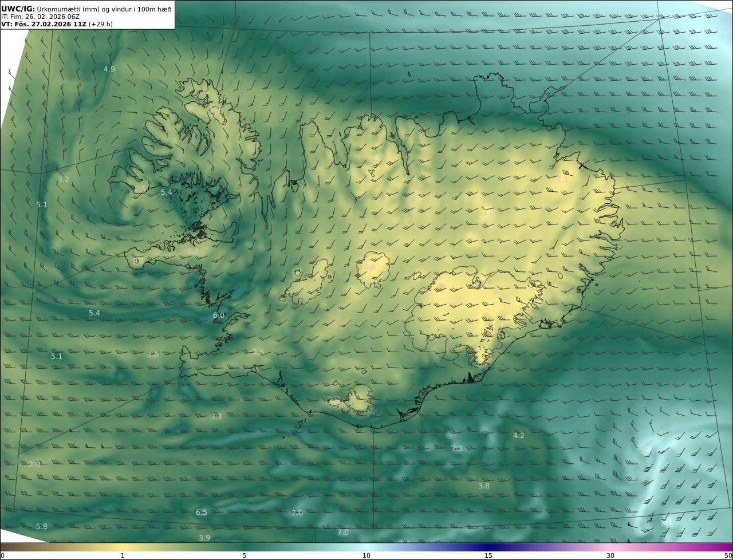Click the colorbar tick label "15"

488,555
